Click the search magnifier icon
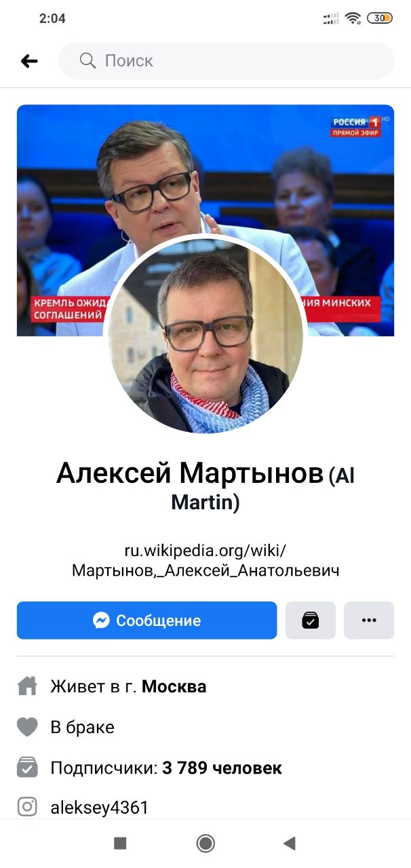 87,61
